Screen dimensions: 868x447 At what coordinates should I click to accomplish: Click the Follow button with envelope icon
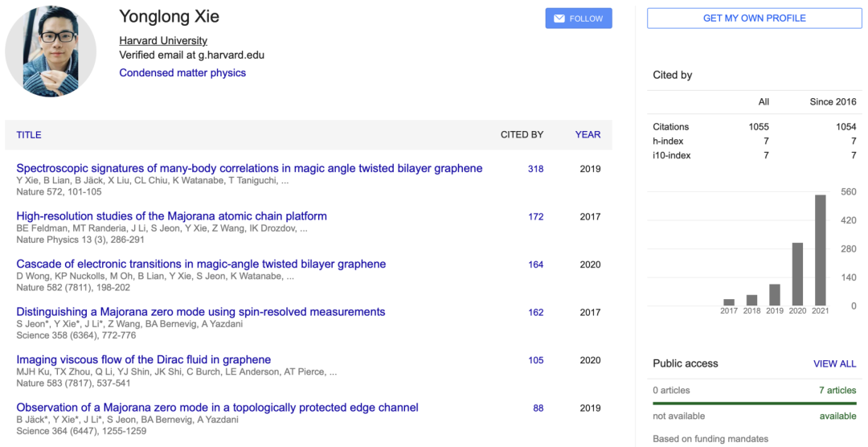coord(578,18)
